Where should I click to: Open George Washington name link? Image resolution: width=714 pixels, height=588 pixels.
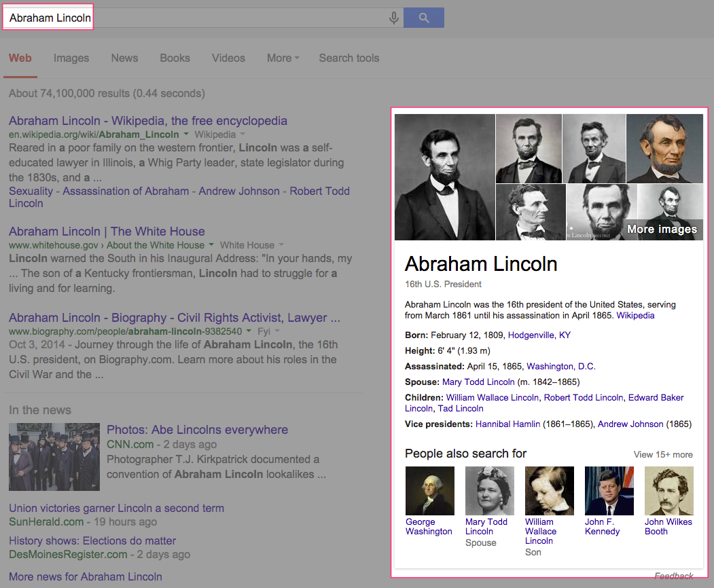[x=429, y=527]
